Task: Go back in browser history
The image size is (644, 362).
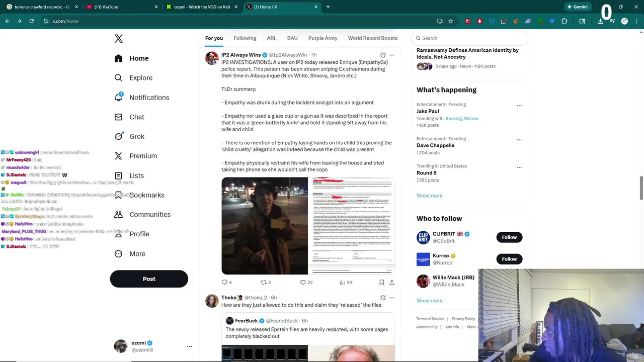Action: (7, 21)
